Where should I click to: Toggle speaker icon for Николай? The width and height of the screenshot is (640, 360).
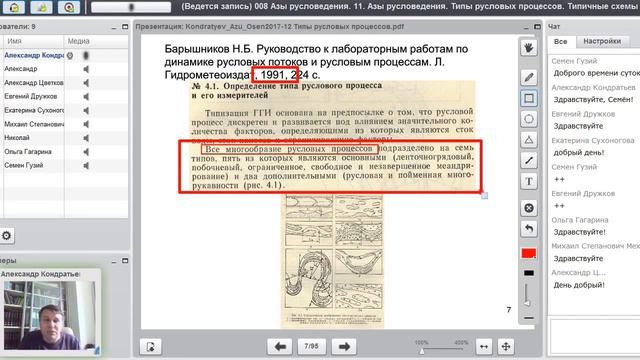click(86, 138)
